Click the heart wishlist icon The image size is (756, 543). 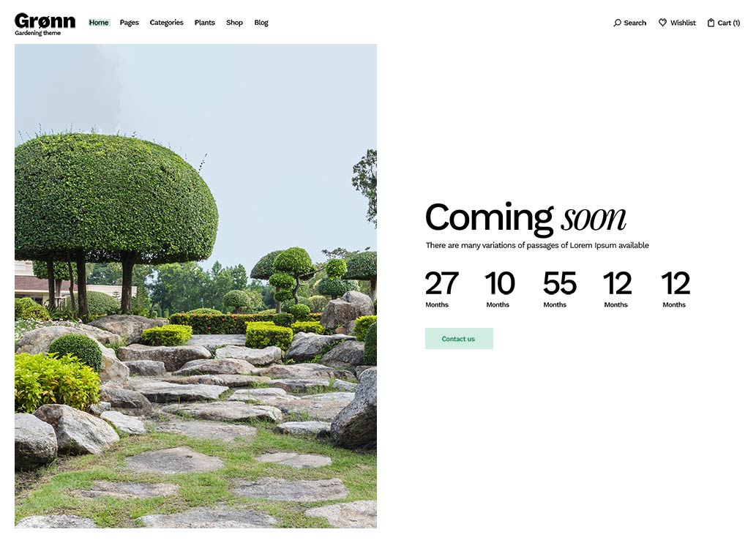[x=662, y=23]
